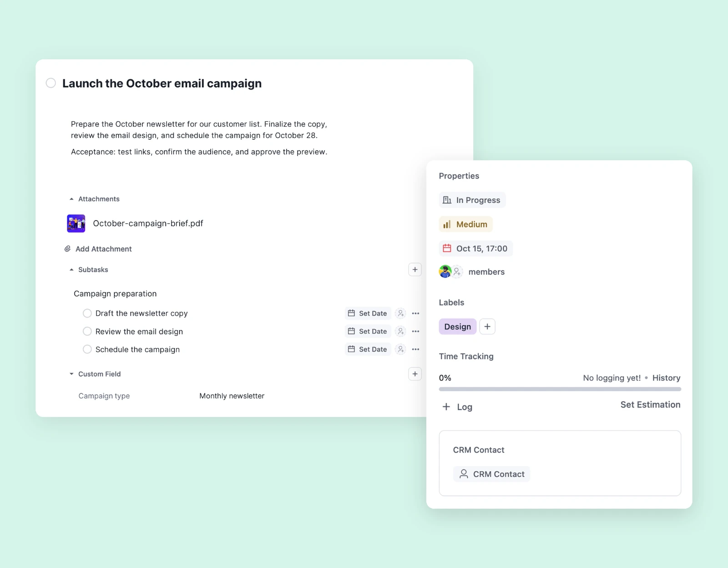Edit the Oct 15, 17:00 due date

tap(476, 248)
